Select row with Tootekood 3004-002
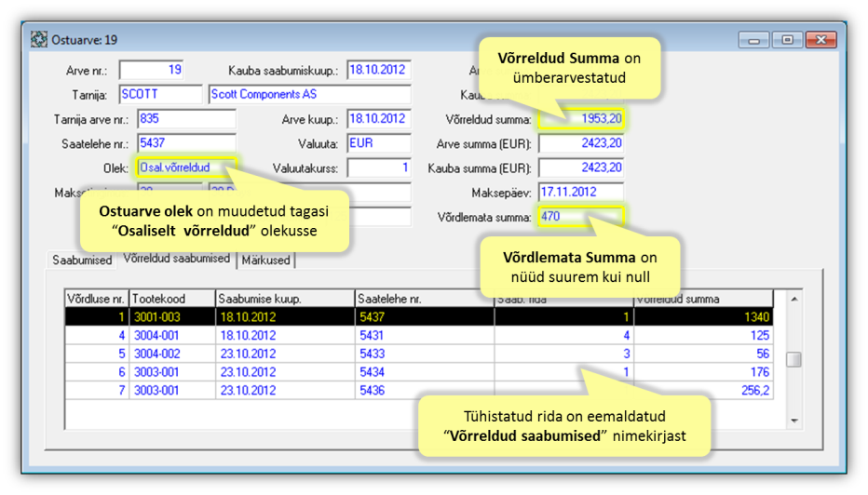Image resolution: width=868 pixels, height=495 pixels. pyautogui.click(x=418, y=354)
